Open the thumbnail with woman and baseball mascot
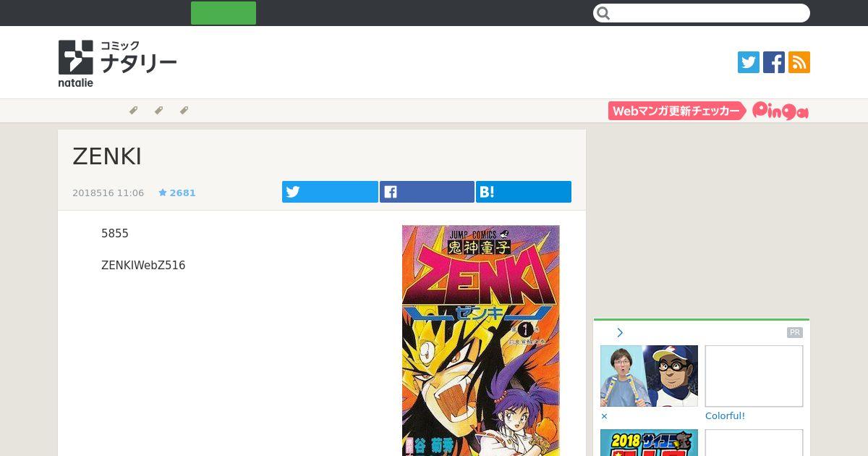Screen dimensions: 868x456 (649, 376)
